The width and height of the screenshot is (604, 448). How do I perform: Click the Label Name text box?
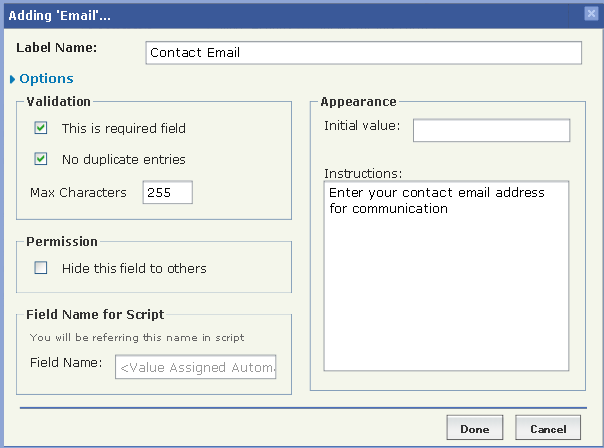[x=363, y=52]
